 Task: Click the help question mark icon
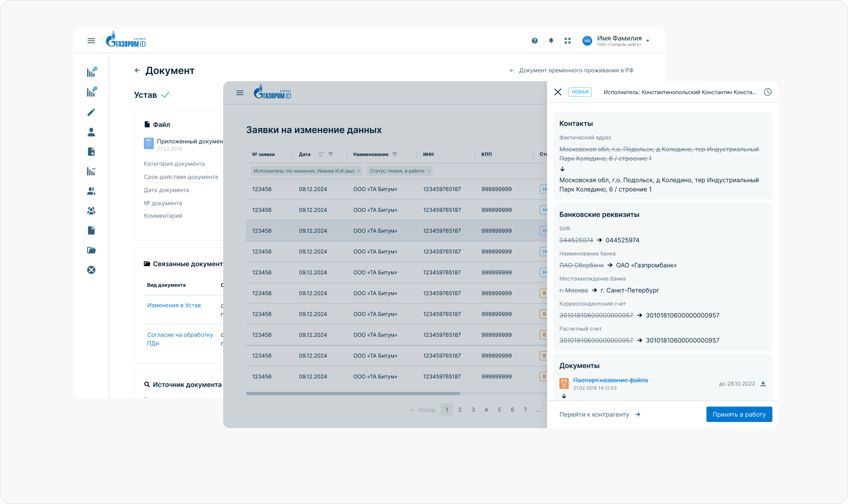pos(535,41)
